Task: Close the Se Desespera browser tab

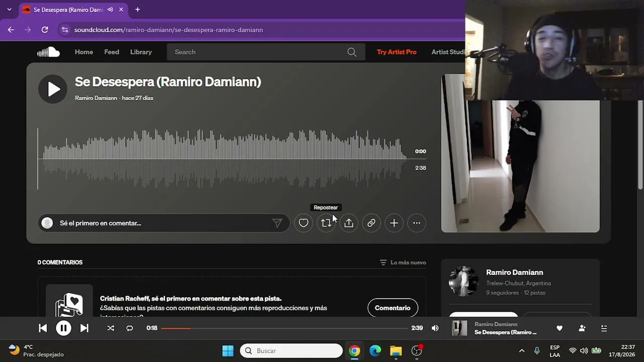Action: click(121, 10)
